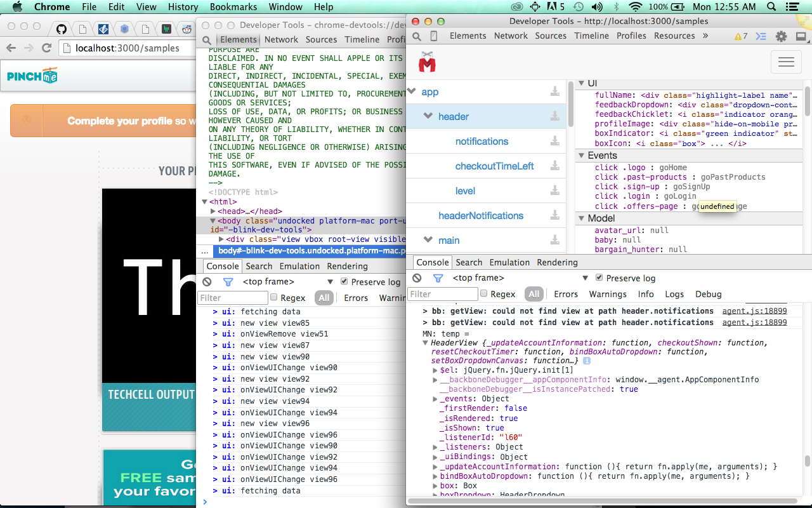This screenshot has width=812, height=508.
Task: Click the middle DevTools console Filter input
Action: pos(233,297)
